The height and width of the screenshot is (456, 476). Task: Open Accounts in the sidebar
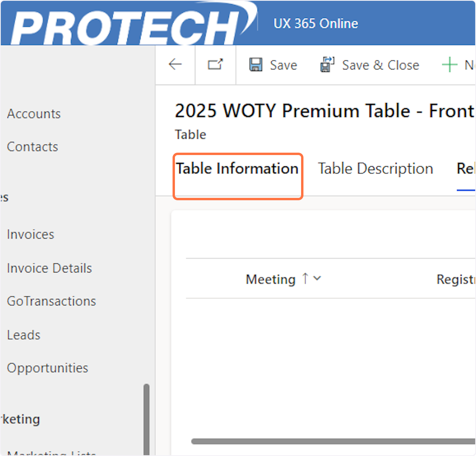pos(34,114)
